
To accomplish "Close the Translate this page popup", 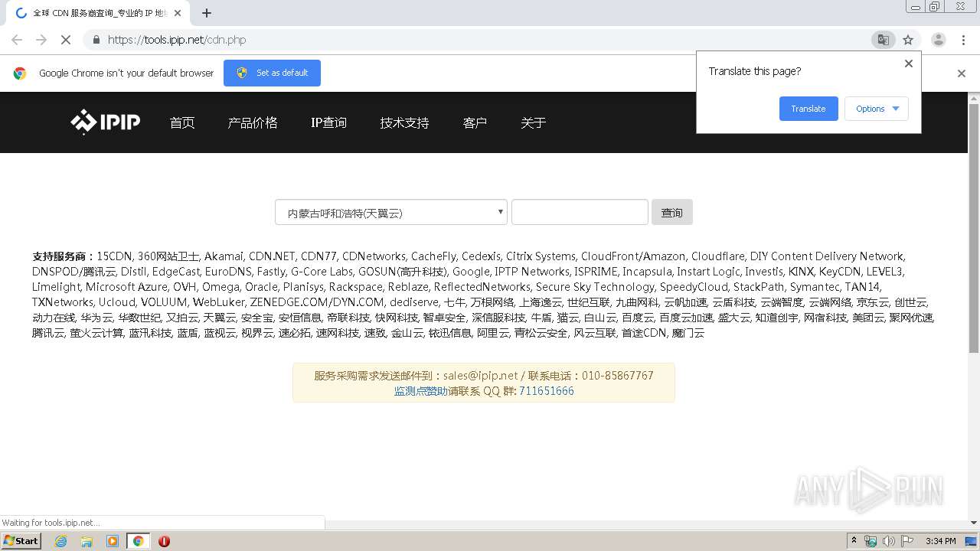I will tap(909, 64).
